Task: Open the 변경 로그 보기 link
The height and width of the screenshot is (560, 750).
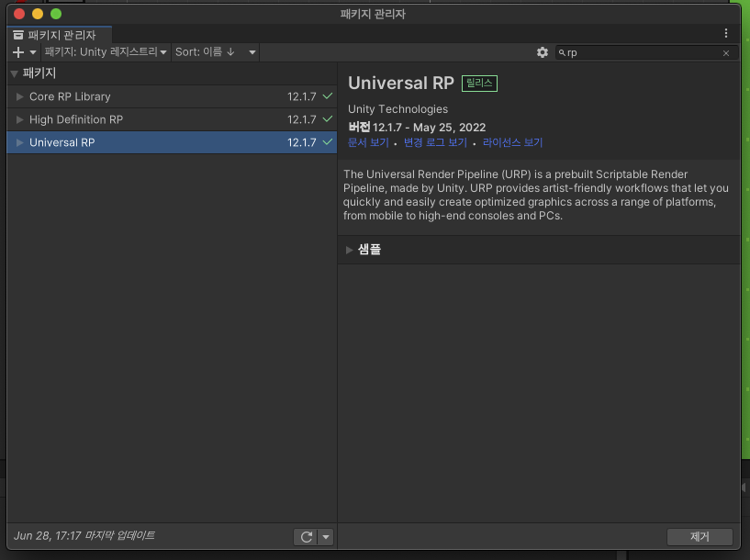Action: coord(435,142)
